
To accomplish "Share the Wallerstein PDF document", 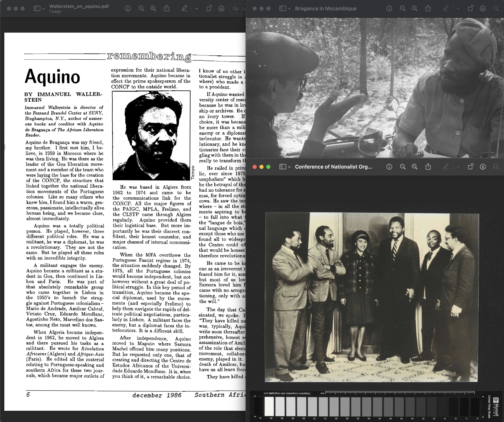I will point(167,9).
